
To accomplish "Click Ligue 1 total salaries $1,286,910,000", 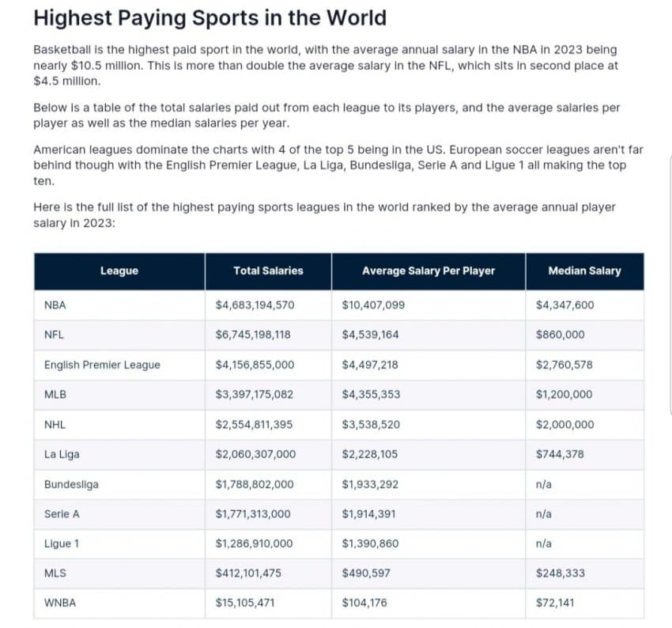I will (x=254, y=543).
